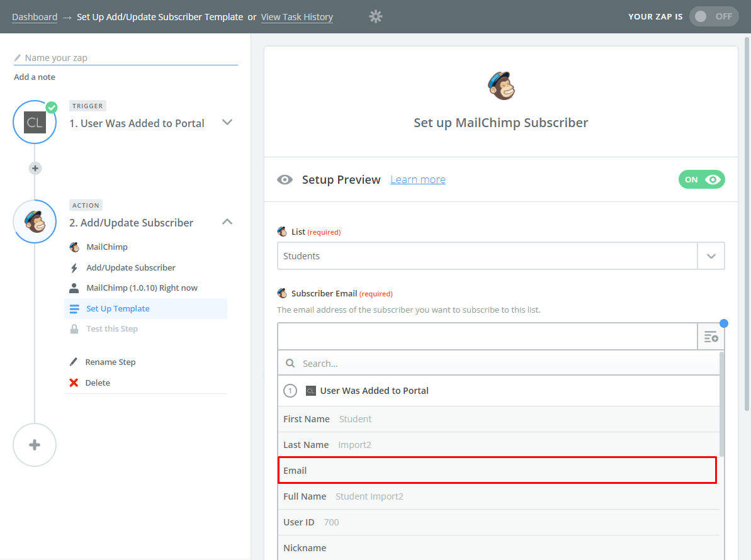
Task: Click the pencil icon beside Name your zap
Action: 18,58
